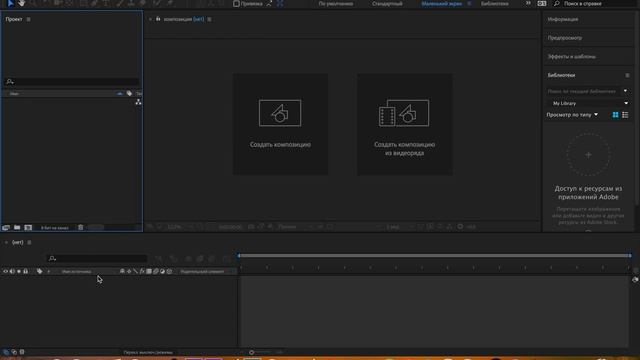Click the quality slash switch column icon
Image resolution: width=640 pixels, height=360 pixels.
click(x=136, y=271)
